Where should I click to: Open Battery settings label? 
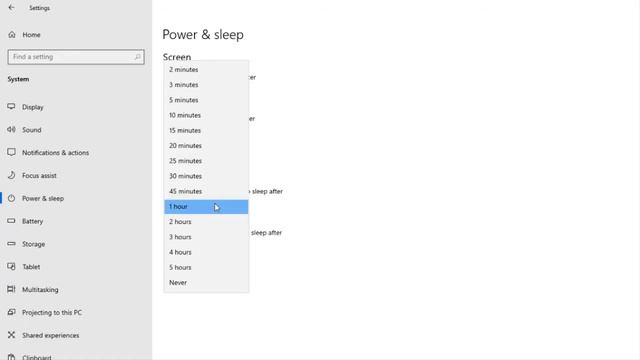point(33,221)
